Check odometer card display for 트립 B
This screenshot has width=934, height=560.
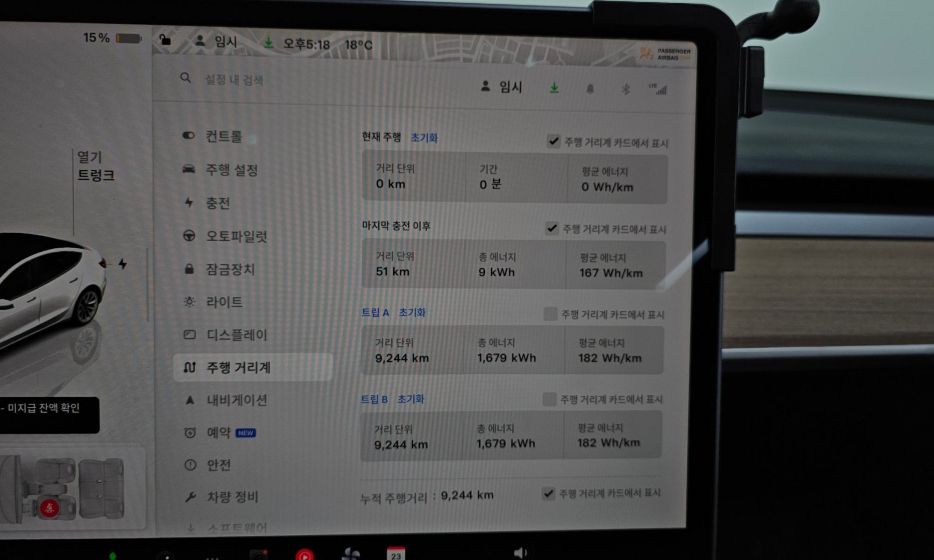(549, 399)
